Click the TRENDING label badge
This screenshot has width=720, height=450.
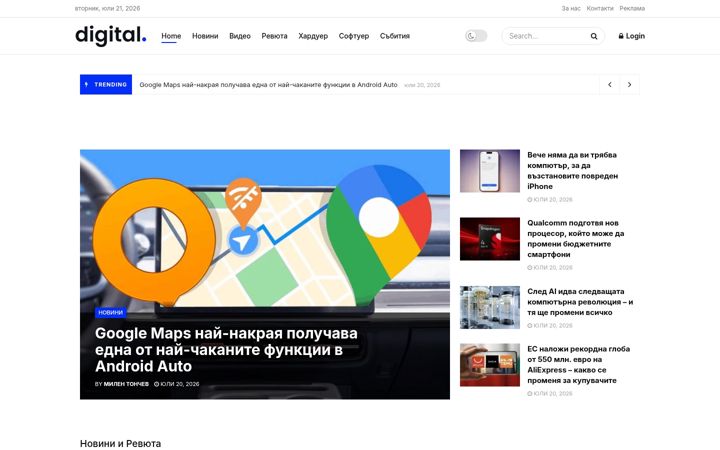click(106, 84)
